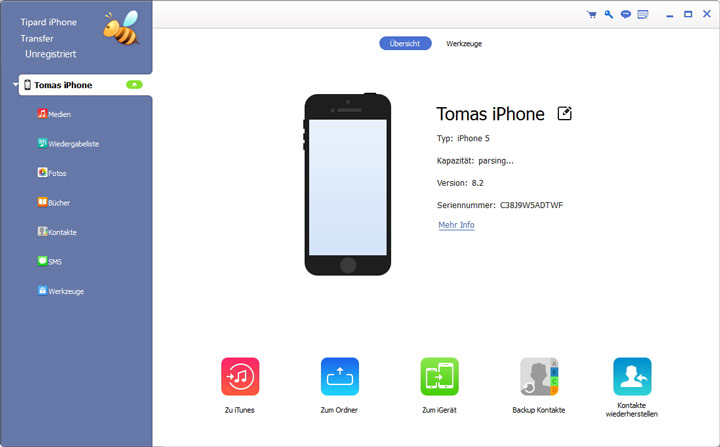Open Fotos in the sidebar
The width and height of the screenshot is (720, 447).
pos(52,173)
